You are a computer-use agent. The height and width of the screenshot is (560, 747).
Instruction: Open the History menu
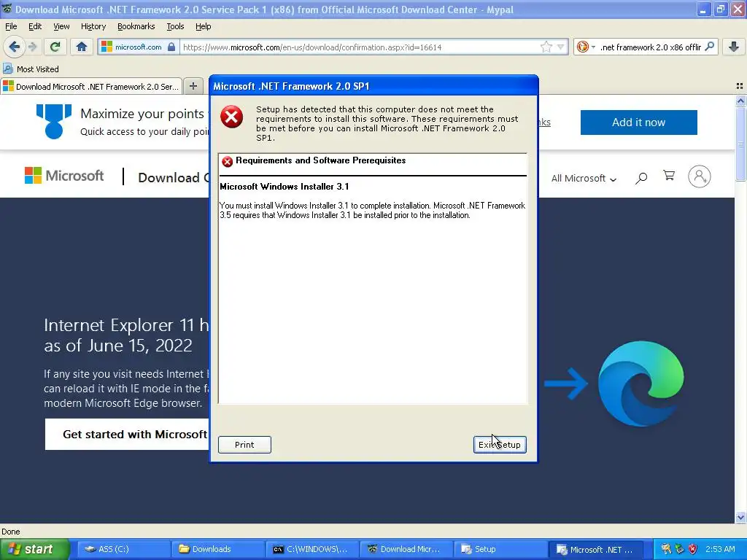[x=93, y=26]
